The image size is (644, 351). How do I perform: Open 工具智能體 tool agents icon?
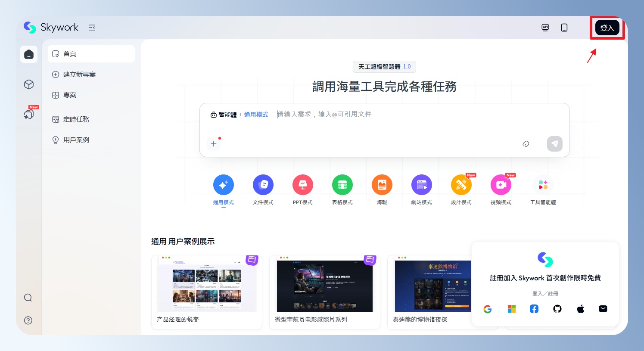click(543, 185)
